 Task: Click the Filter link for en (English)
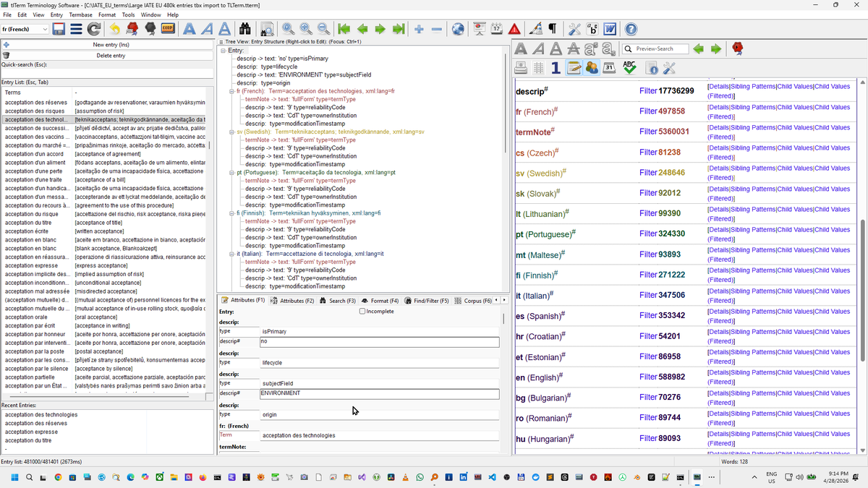click(649, 377)
